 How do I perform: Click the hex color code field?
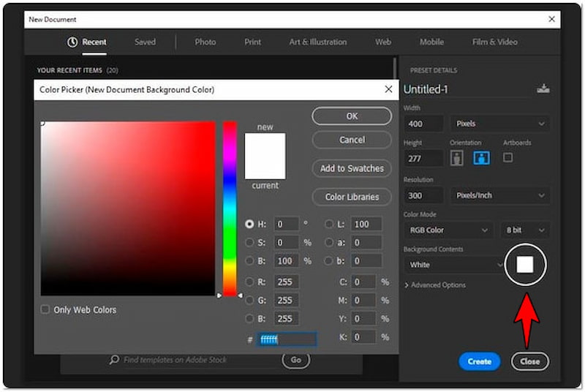[x=287, y=339]
